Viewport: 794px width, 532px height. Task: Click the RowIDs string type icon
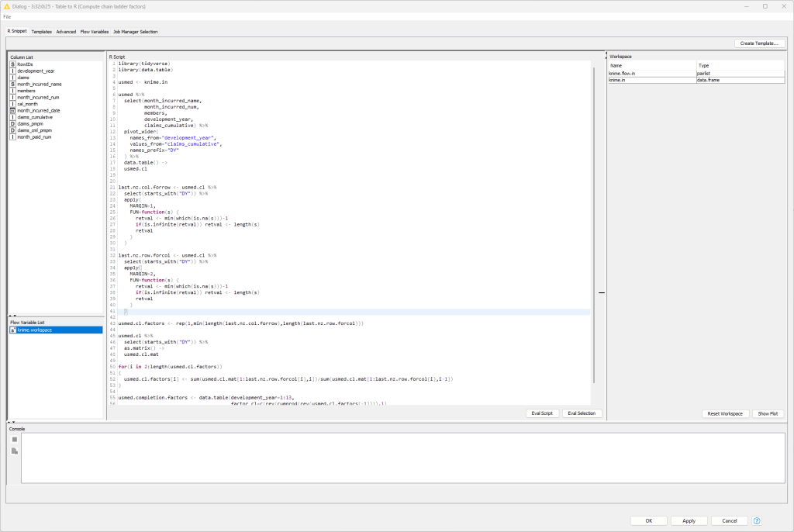coord(12,64)
